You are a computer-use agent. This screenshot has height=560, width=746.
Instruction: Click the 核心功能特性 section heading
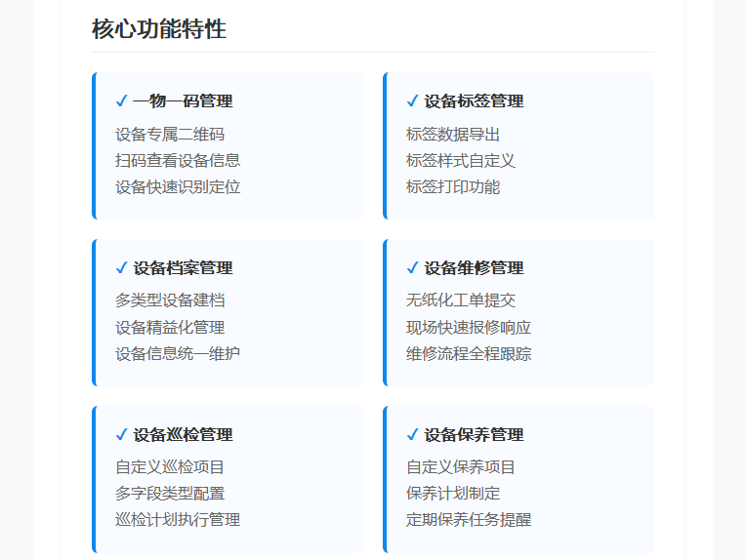click(x=159, y=29)
